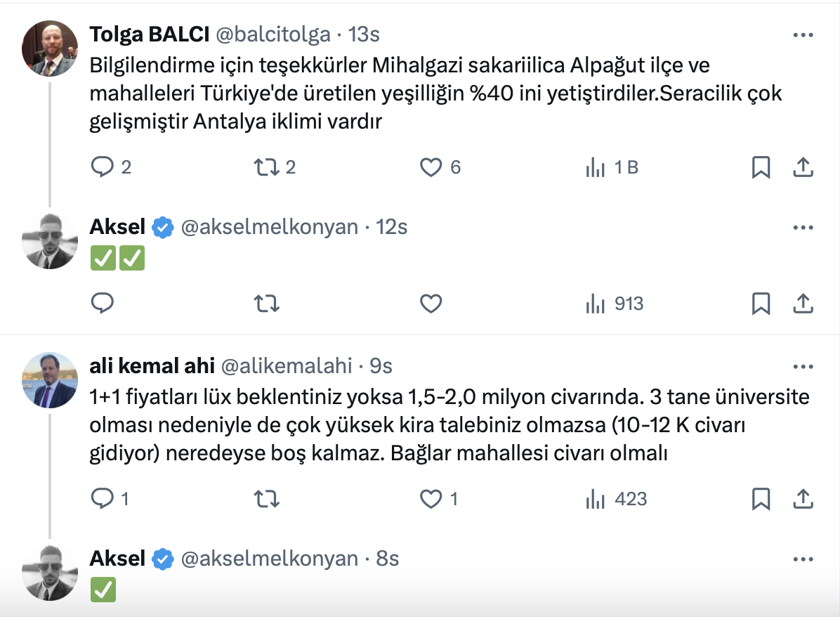Image resolution: width=840 pixels, height=617 pixels.
Task: Open more options on ali kemal ahi's tweet
Action: [803, 366]
